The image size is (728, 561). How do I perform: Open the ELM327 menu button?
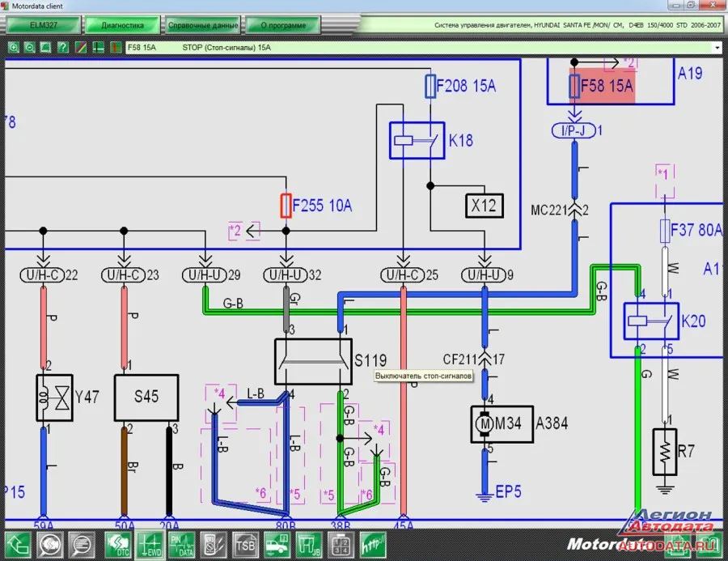43,25
